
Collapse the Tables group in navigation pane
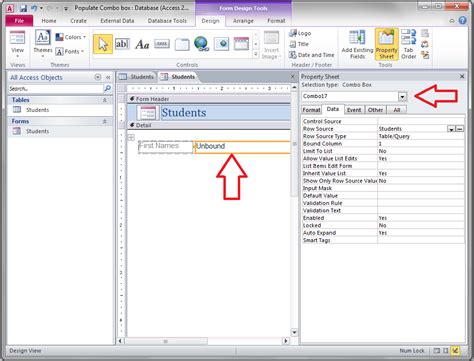(x=105, y=100)
